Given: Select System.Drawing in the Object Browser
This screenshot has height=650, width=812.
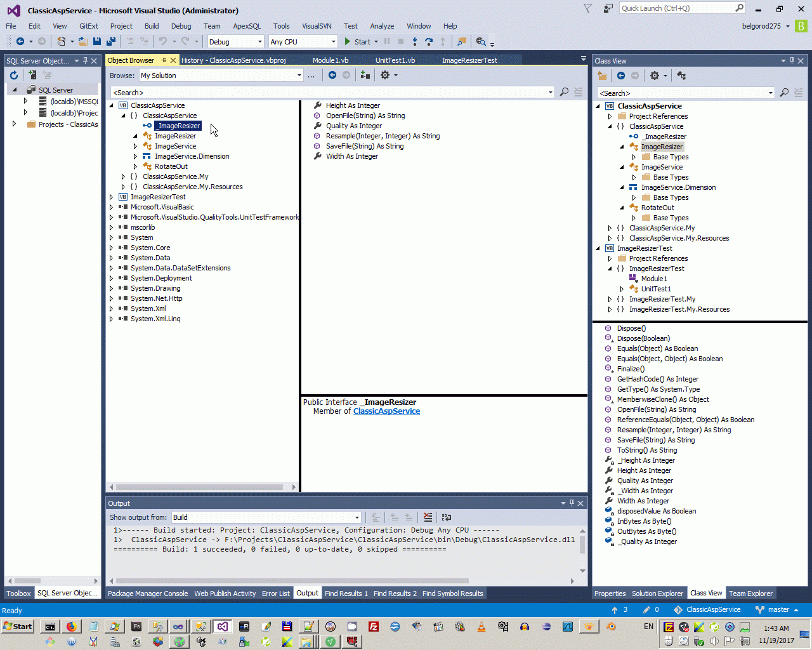Looking at the screenshot, I should click(155, 288).
